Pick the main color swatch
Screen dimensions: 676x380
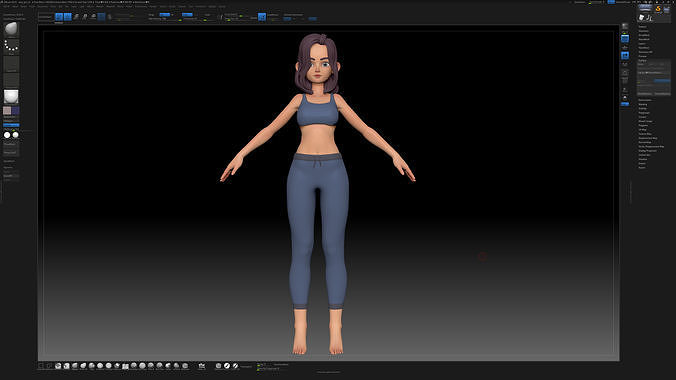click(x=7, y=111)
